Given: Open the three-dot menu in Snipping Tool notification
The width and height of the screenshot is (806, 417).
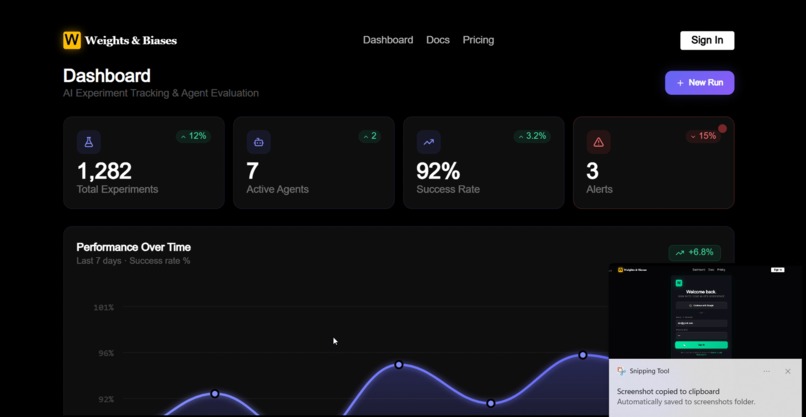Looking at the screenshot, I should [x=766, y=371].
